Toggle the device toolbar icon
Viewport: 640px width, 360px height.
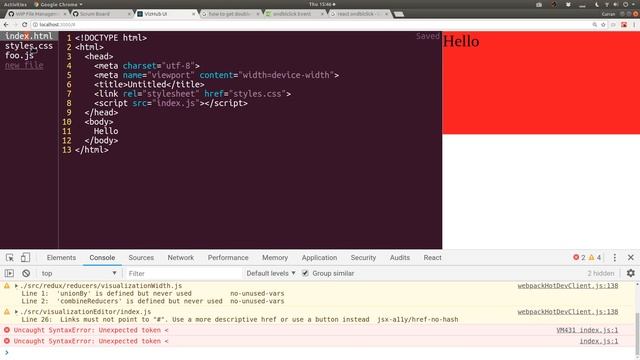click(25, 258)
